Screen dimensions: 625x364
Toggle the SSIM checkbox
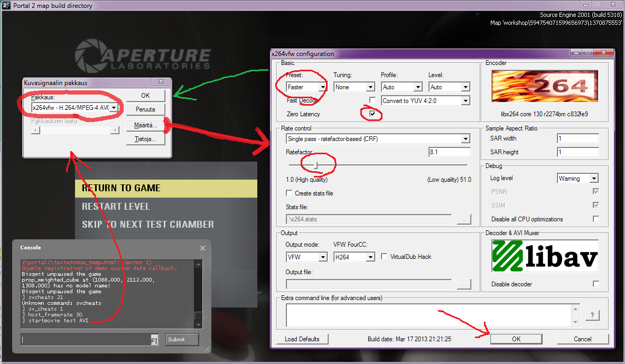[596, 205]
